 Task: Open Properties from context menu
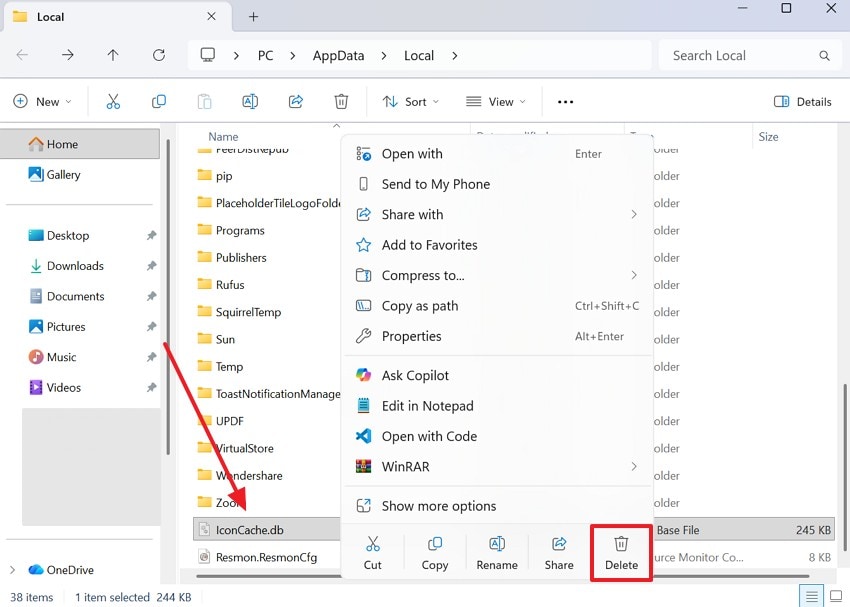pos(497,336)
